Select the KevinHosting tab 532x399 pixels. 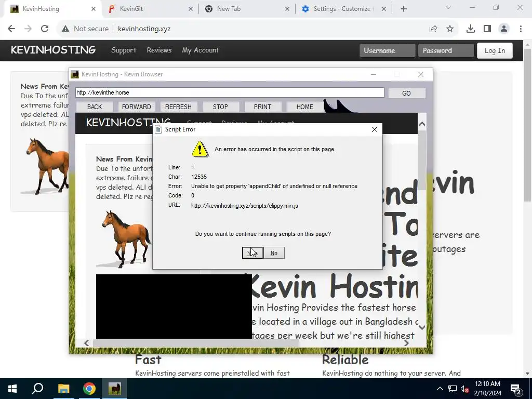coord(52,9)
